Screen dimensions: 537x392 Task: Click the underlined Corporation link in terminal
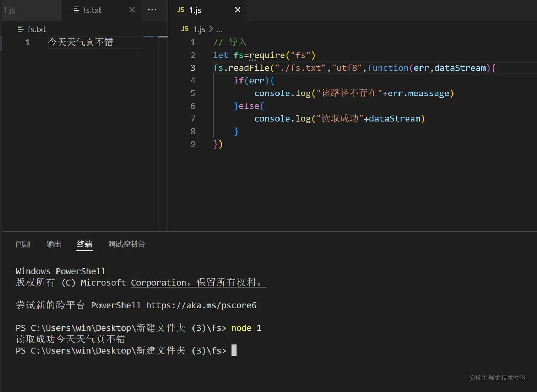coord(159,282)
